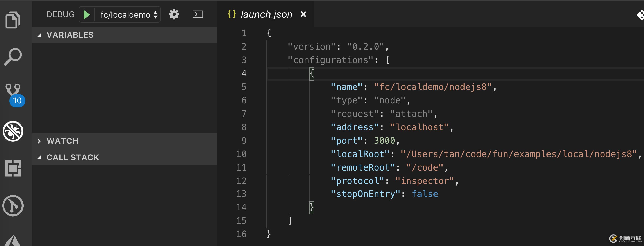The width and height of the screenshot is (644, 246).
Task: Collapse the VARIABLES section
Action: 39,35
